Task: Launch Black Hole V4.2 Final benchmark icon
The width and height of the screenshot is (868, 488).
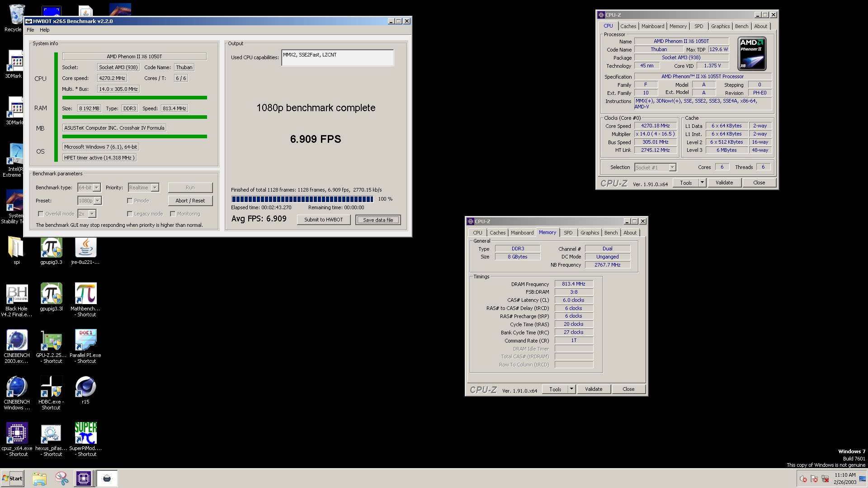Action: (x=17, y=300)
